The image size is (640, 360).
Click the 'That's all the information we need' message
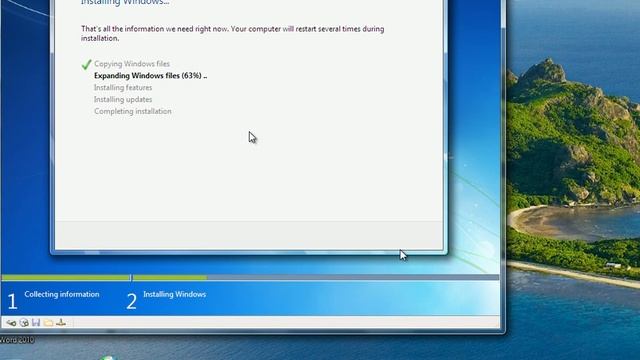232,33
